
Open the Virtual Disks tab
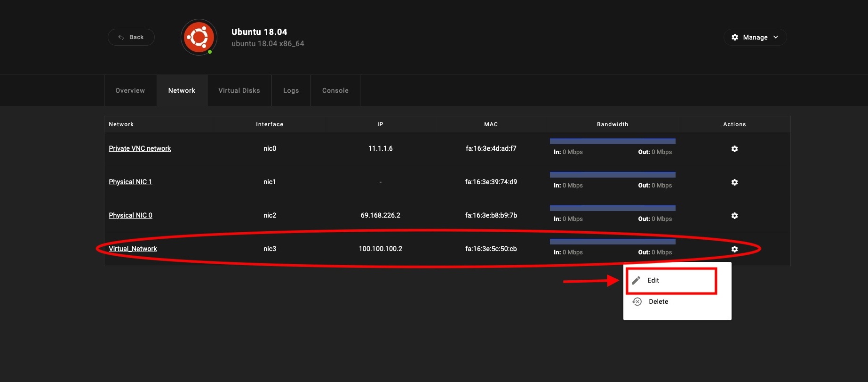pyautogui.click(x=239, y=90)
